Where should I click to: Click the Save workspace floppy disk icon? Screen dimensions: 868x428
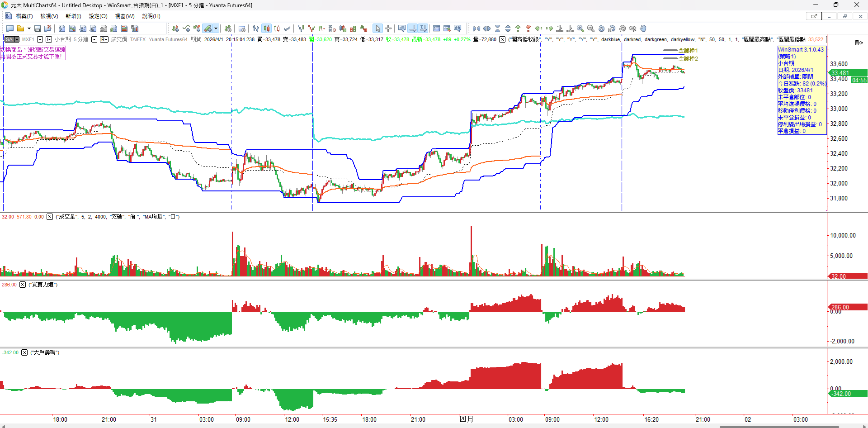pyautogui.click(x=38, y=29)
